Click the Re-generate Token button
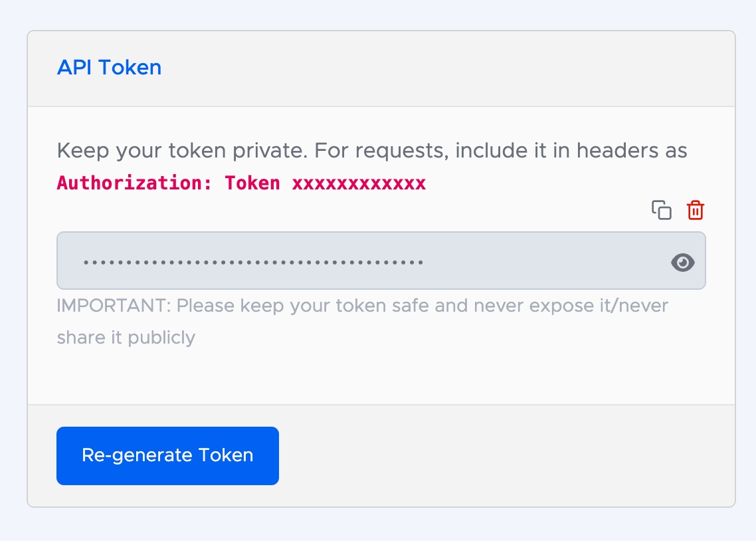This screenshot has width=756, height=541. pyautogui.click(x=167, y=455)
